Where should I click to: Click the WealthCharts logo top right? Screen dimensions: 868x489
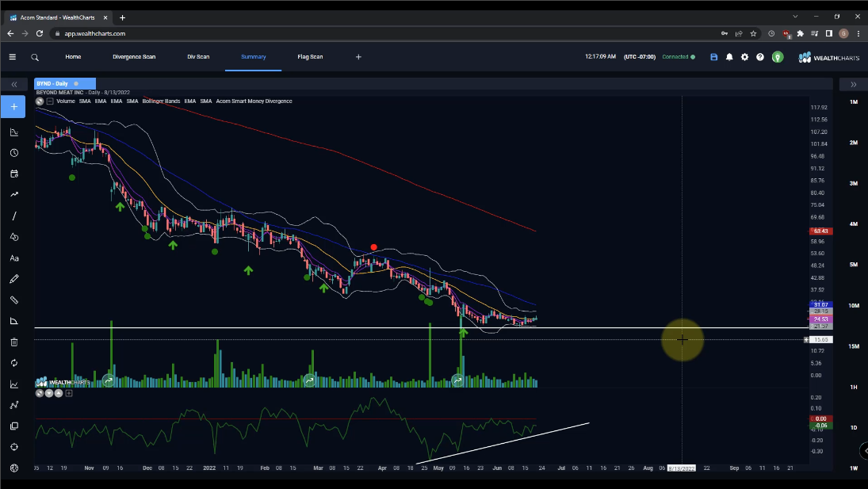pos(828,58)
